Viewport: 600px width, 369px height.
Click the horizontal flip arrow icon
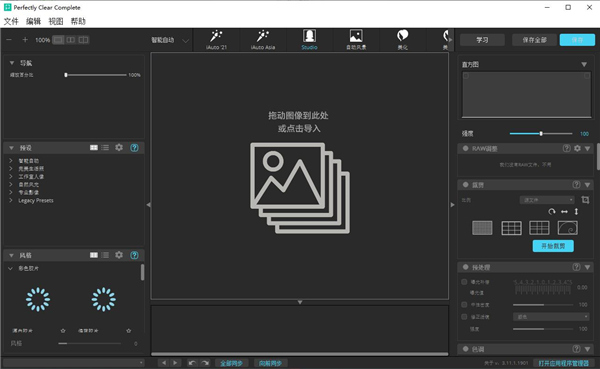[x=564, y=211]
